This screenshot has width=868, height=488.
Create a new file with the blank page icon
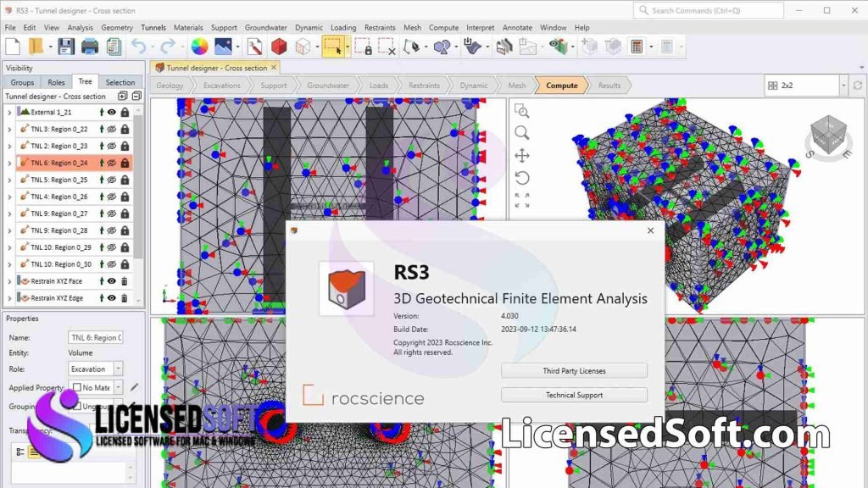tap(13, 47)
